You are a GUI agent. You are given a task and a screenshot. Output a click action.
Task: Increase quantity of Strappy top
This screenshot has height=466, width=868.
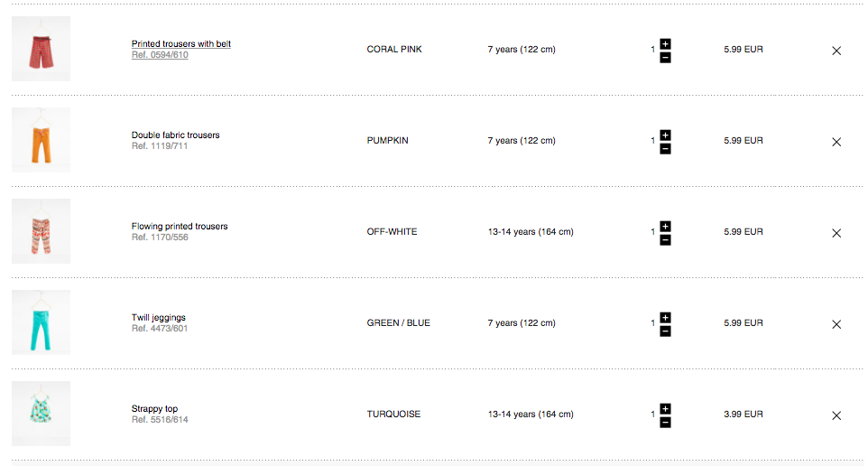coord(665,408)
